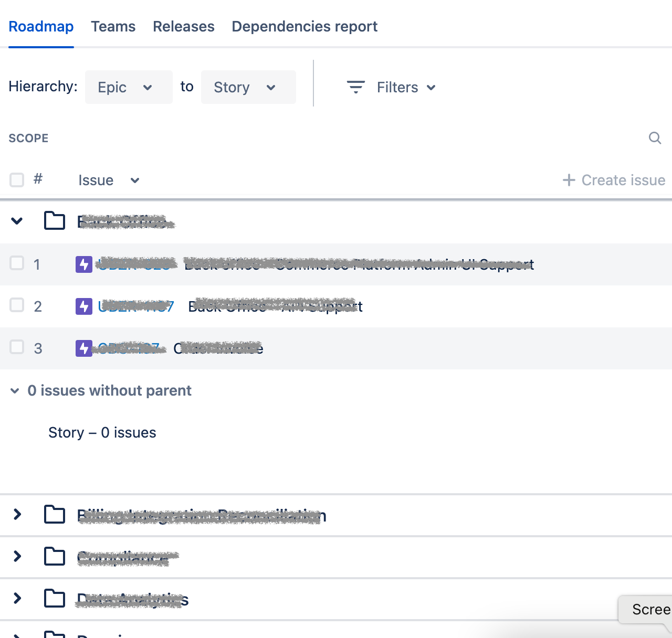Click the Filters funnel icon
Screen dimensions: 672x638
point(356,87)
